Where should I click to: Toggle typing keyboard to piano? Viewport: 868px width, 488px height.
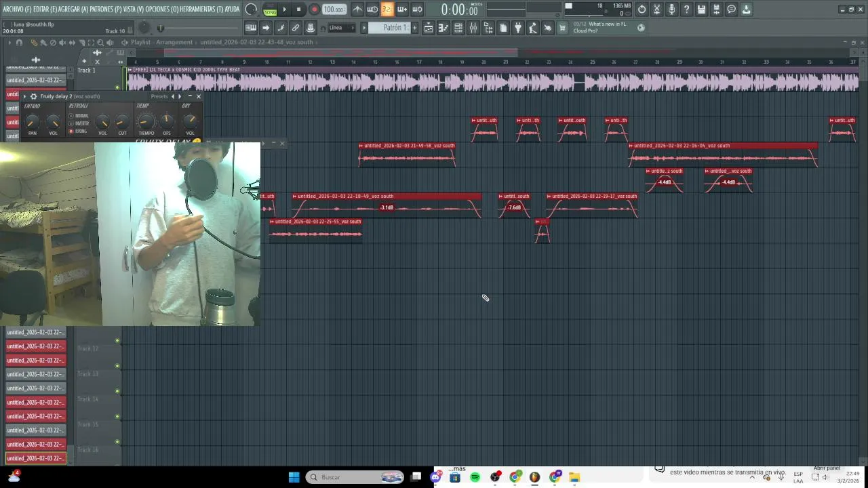pyautogui.click(x=251, y=28)
